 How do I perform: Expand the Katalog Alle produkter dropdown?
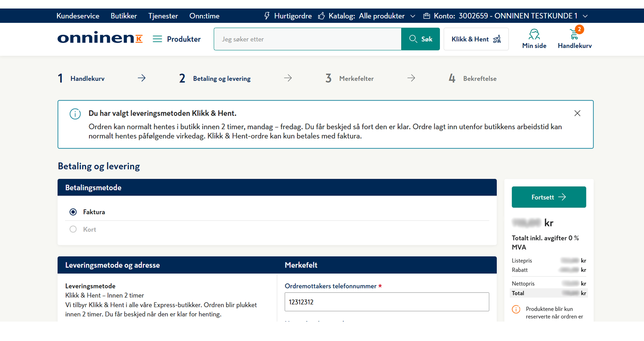413,16
